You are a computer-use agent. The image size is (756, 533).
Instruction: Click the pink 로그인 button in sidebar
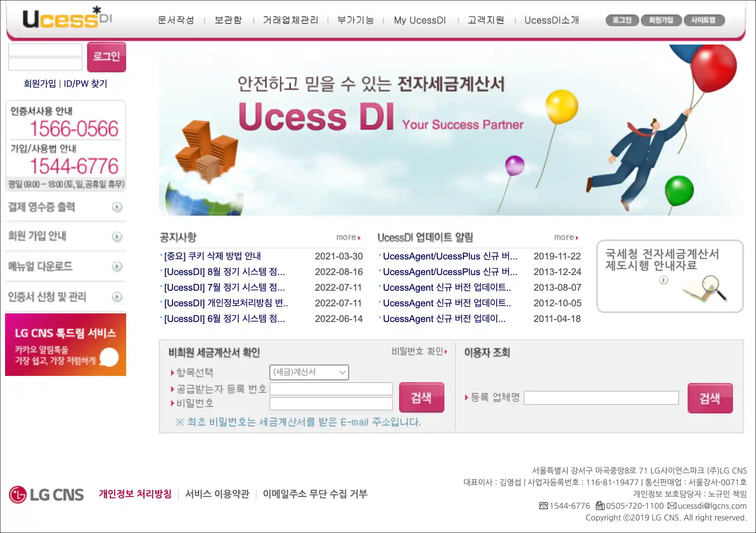point(106,57)
